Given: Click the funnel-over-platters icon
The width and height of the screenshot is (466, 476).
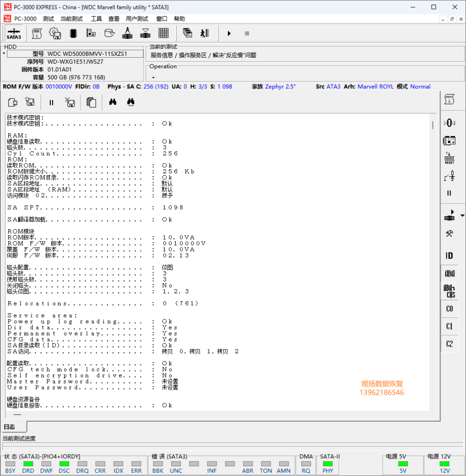Looking at the screenshot, I should click(x=145, y=33).
